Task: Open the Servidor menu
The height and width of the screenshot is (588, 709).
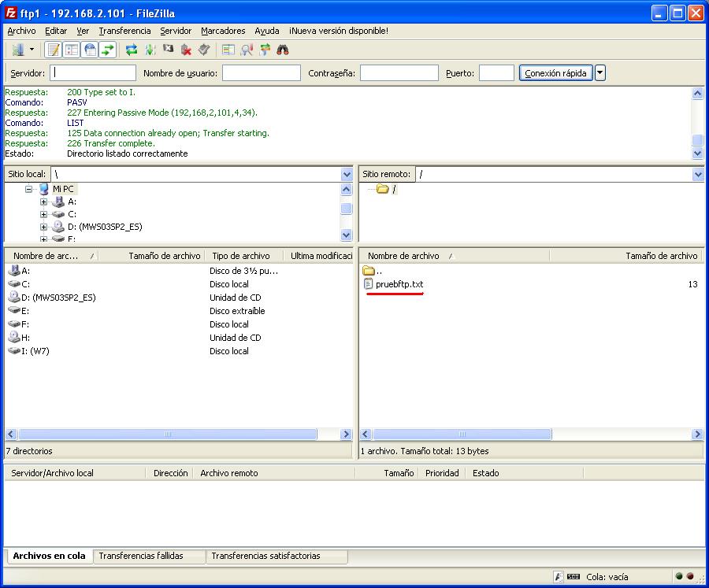Action: click(x=175, y=31)
